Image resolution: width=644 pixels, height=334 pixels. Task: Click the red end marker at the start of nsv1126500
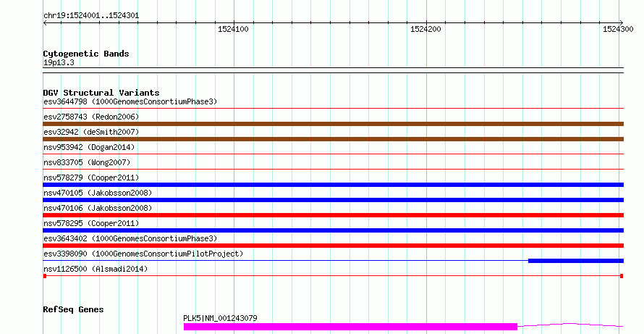[x=45, y=276]
